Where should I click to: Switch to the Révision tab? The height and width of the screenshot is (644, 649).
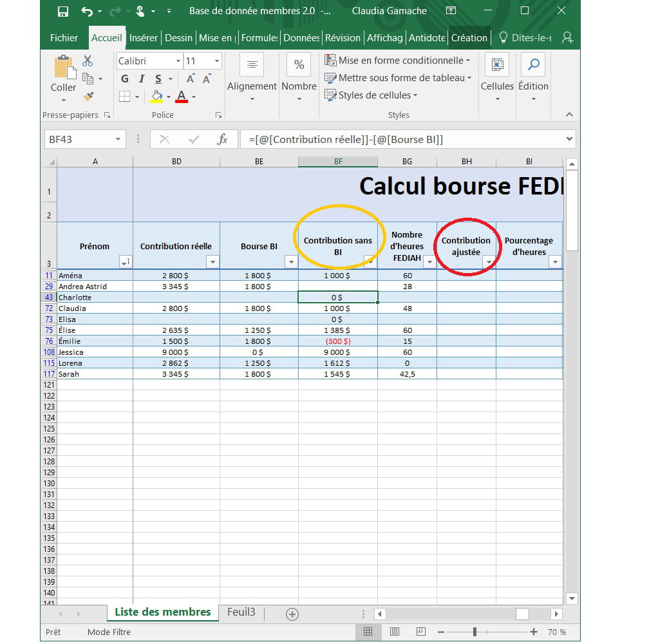click(343, 38)
